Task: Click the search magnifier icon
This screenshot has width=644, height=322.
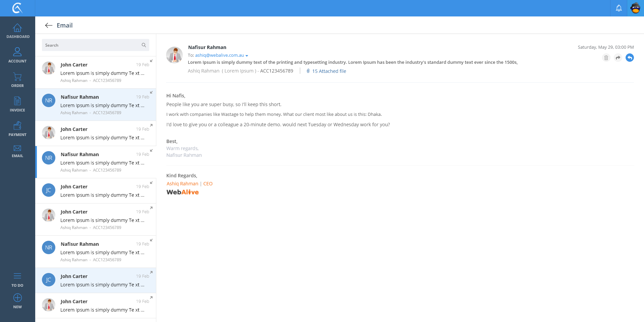Action: [x=144, y=45]
